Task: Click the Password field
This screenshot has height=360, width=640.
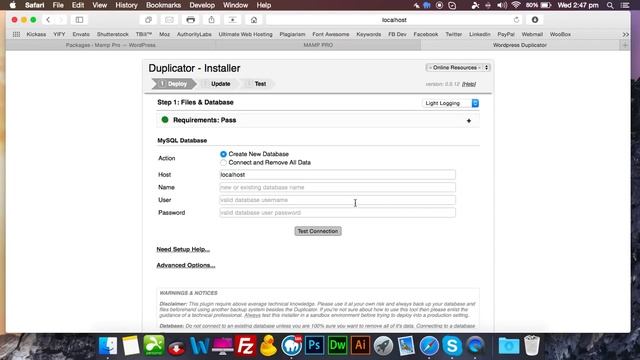Action: click(x=338, y=213)
